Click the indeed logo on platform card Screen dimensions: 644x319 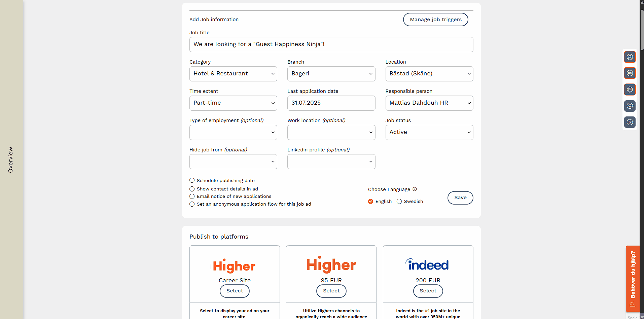tap(428, 265)
